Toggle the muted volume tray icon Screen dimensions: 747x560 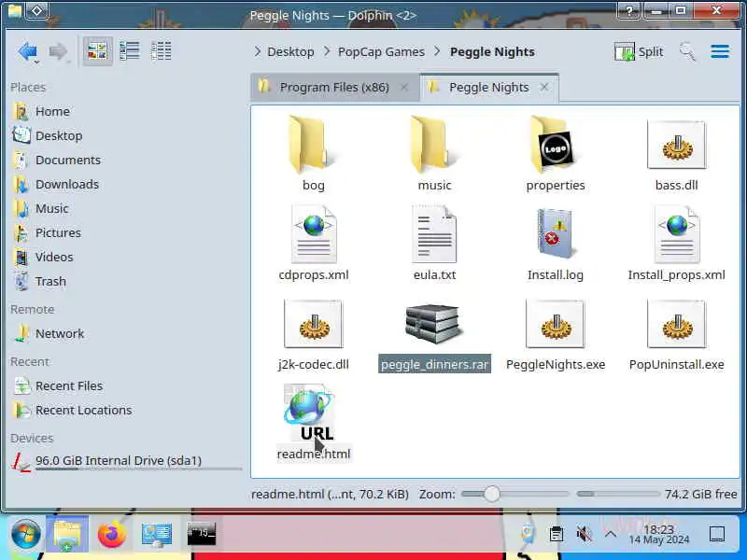pyautogui.click(x=584, y=534)
